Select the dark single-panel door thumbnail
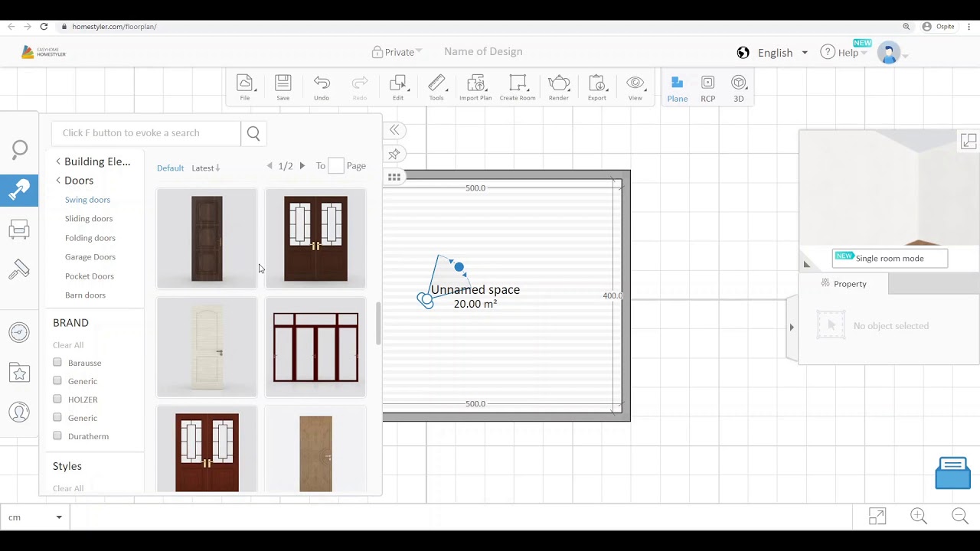The image size is (980, 551). (x=207, y=239)
